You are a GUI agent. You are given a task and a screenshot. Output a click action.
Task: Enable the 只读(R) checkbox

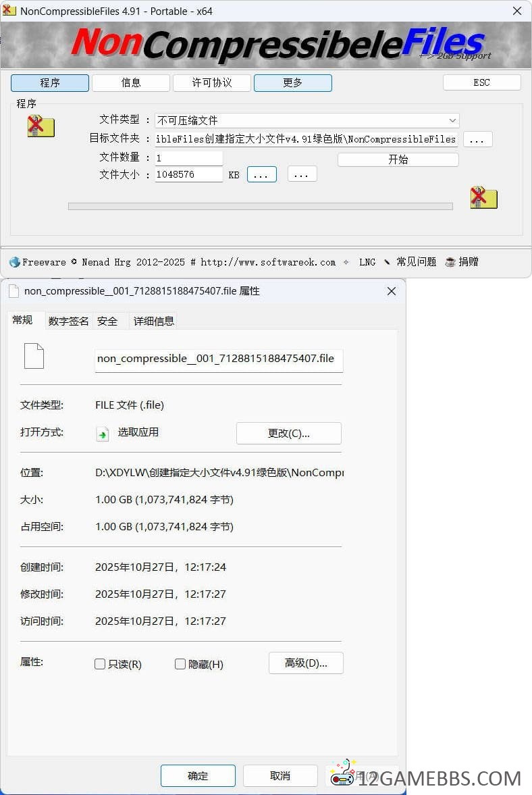click(100, 664)
